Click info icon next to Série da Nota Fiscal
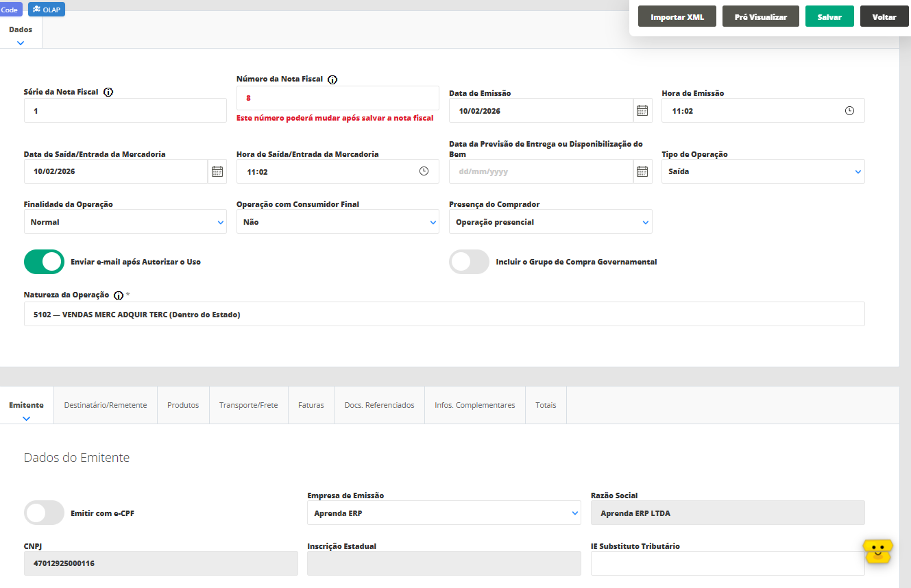Viewport: 911px width, 588px height. pyautogui.click(x=108, y=92)
